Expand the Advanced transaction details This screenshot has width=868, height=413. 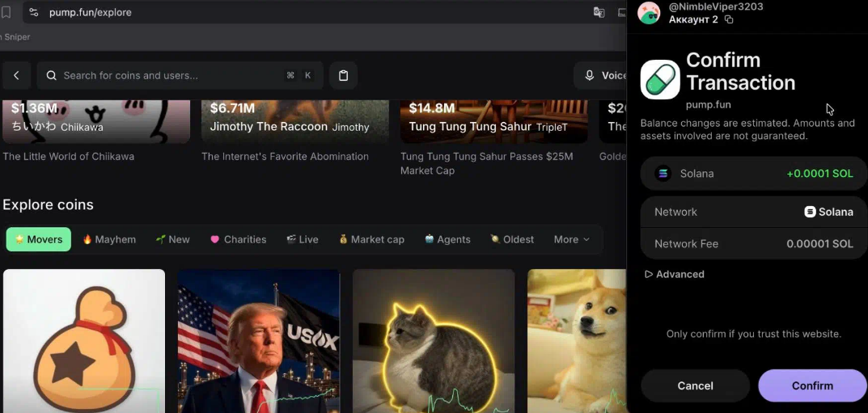pos(674,274)
